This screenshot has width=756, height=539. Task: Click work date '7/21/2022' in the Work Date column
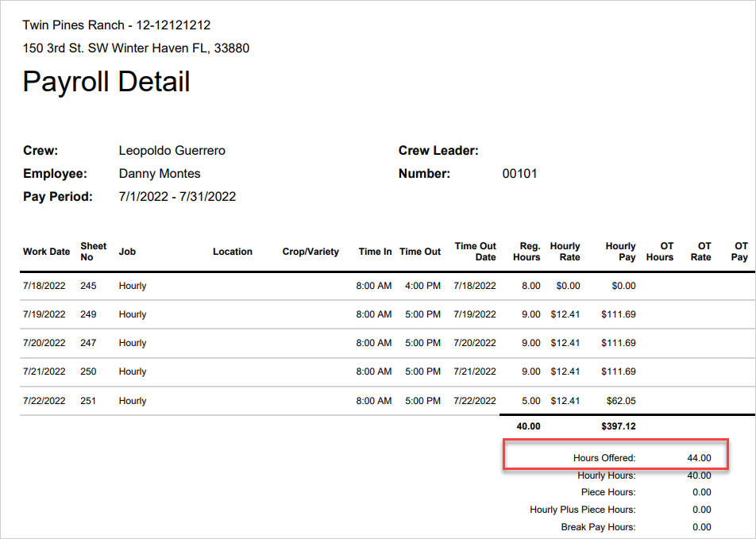(44, 372)
